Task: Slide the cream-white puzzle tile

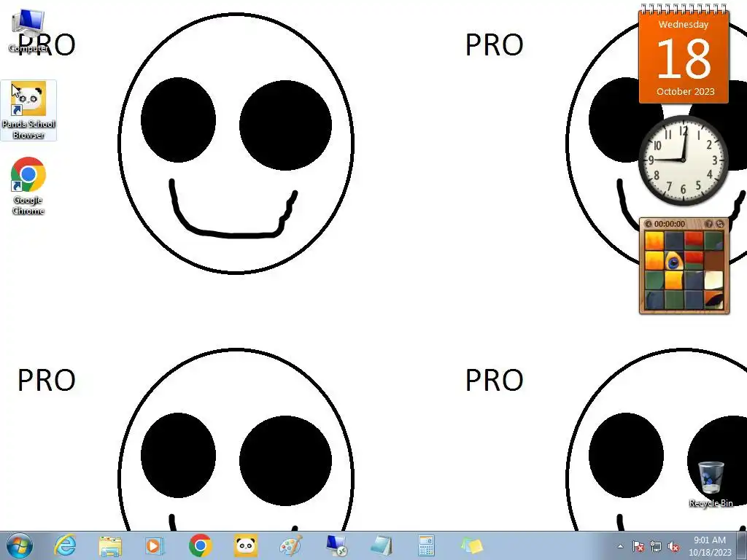Action: point(713,280)
